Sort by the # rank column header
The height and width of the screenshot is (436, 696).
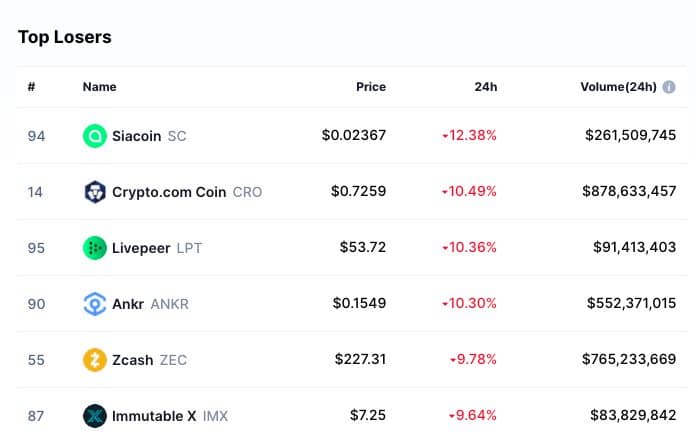[31, 87]
